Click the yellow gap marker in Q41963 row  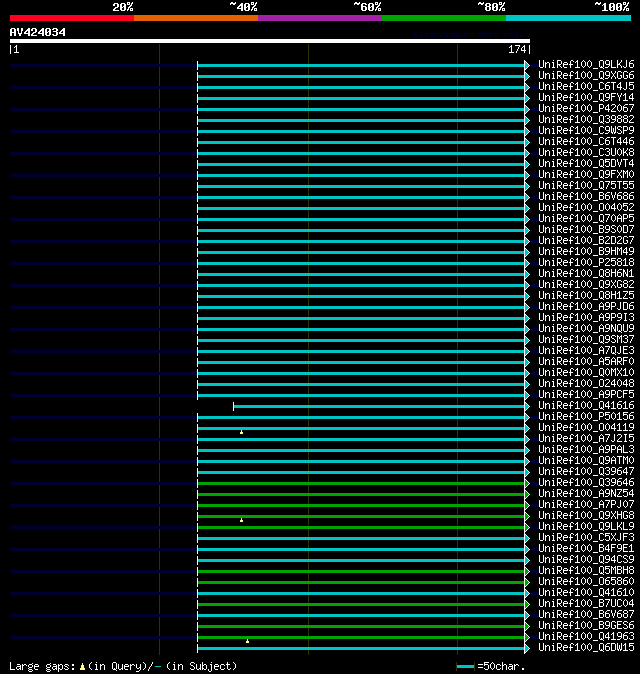(x=248, y=641)
